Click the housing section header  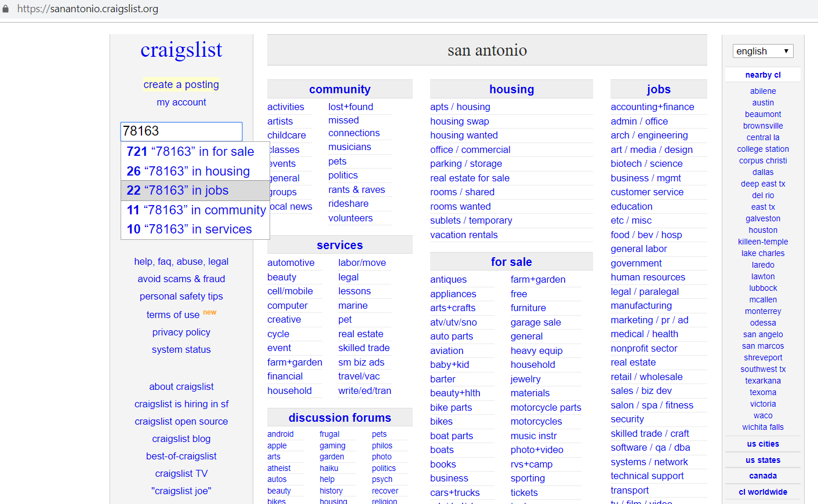coord(511,89)
